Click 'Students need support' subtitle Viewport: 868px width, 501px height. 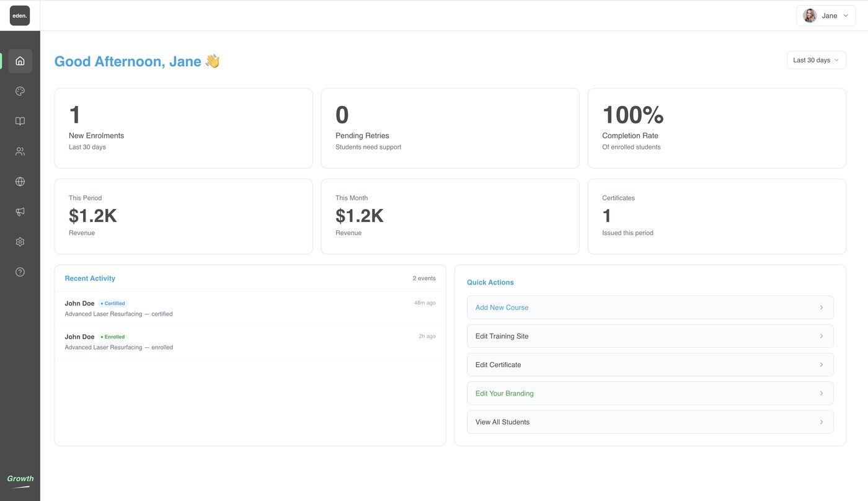point(368,147)
